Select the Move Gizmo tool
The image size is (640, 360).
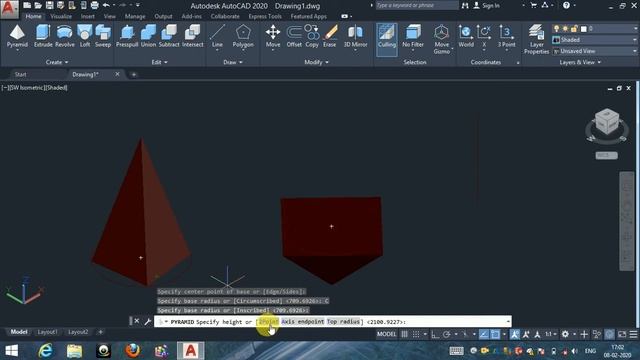441,39
